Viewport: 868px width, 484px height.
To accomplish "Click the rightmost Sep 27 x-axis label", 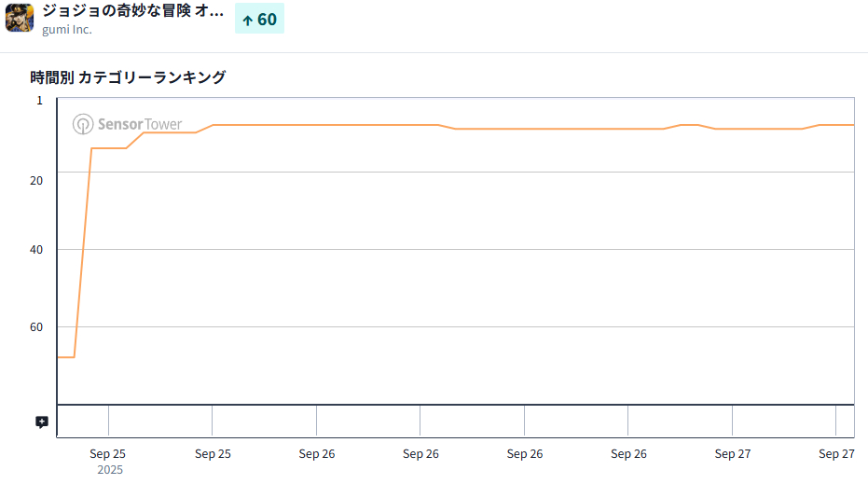I will (836, 454).
